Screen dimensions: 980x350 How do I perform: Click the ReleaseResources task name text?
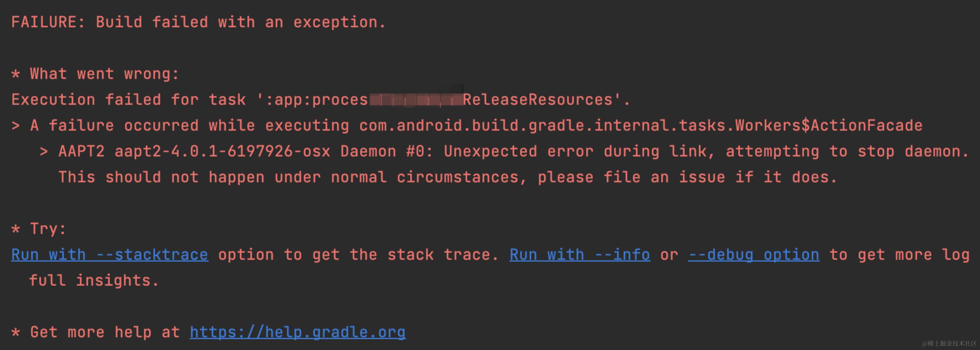[x=537, y=100]
